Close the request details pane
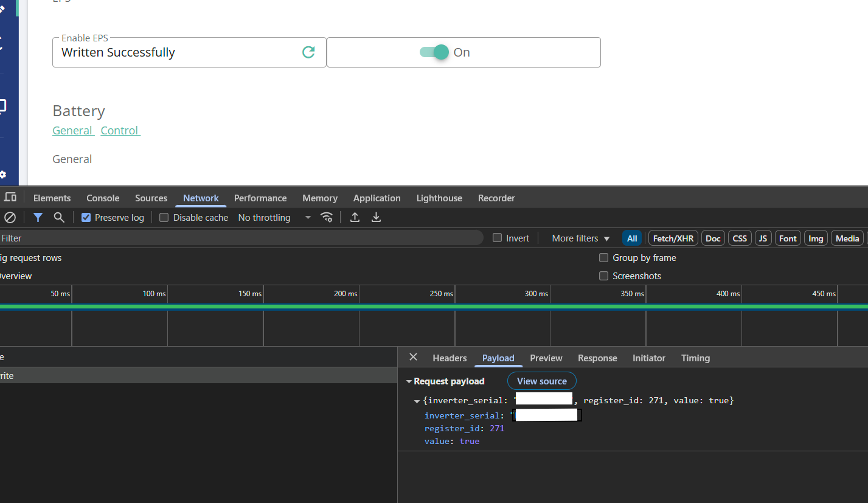The image size is (868, 503). pyautogui.click(x=413, y=357)
